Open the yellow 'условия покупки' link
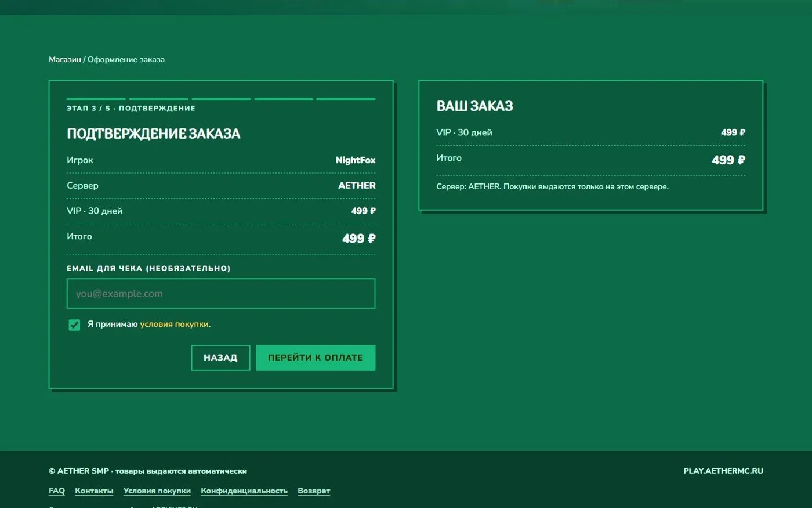This screenshot has width=812, height=508. pos(174,324)
